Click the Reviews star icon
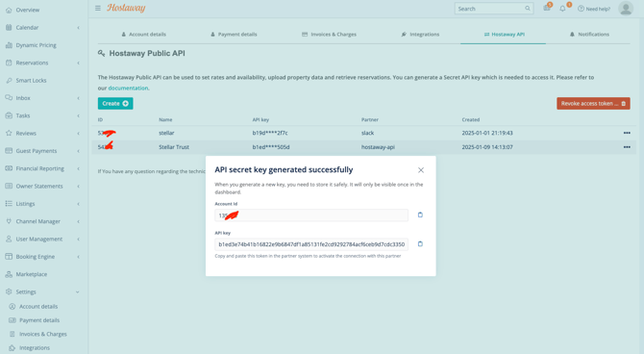644x354 pixels. (9, 133)
